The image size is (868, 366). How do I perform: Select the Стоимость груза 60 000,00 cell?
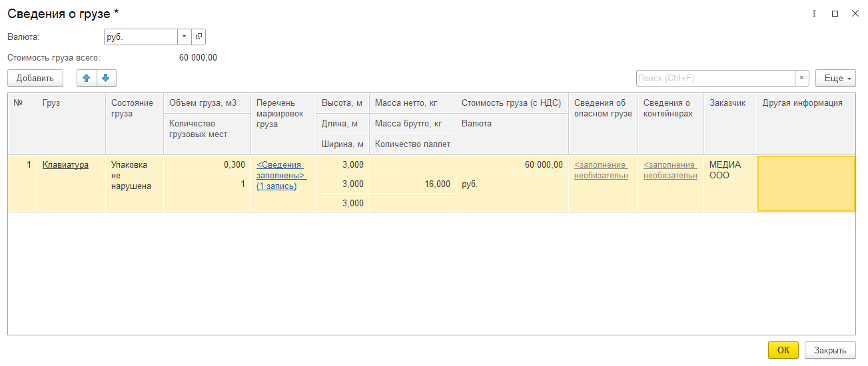click(x=512, y=165)
